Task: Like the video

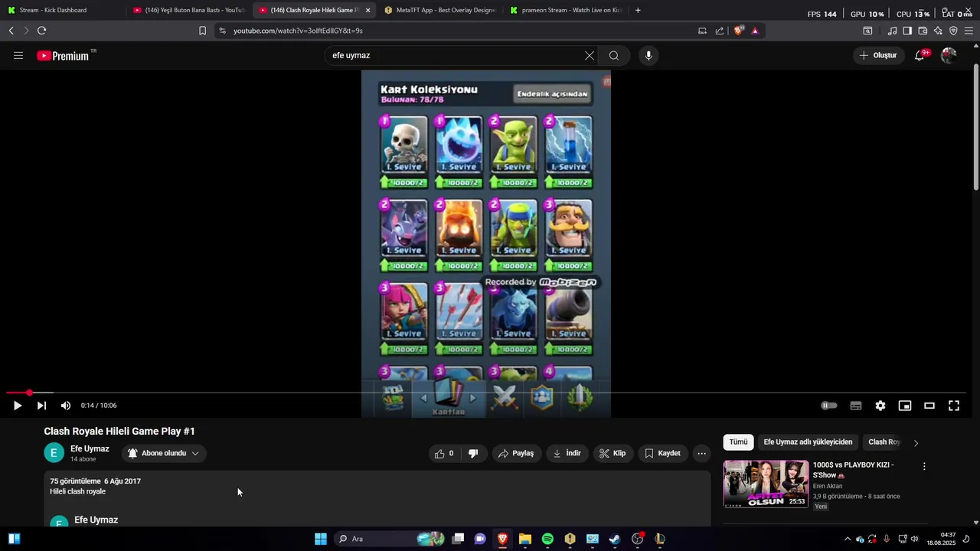Action: coord(444,453)
